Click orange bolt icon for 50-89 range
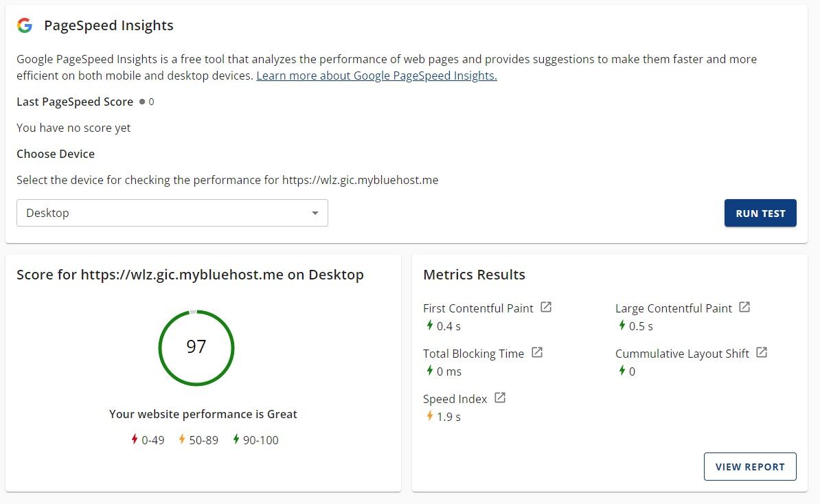The height and width of the screenshot is (504, 820). tap(182, 439)
